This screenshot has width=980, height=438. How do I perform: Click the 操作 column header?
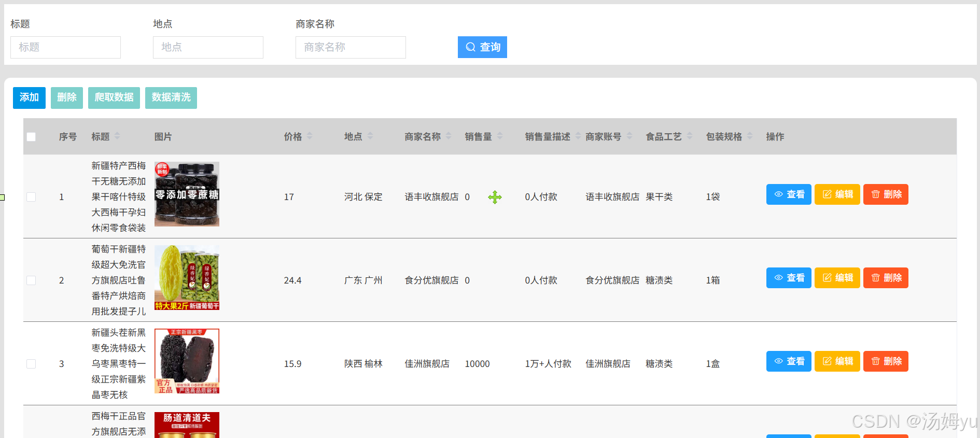[x=775, y=137]
